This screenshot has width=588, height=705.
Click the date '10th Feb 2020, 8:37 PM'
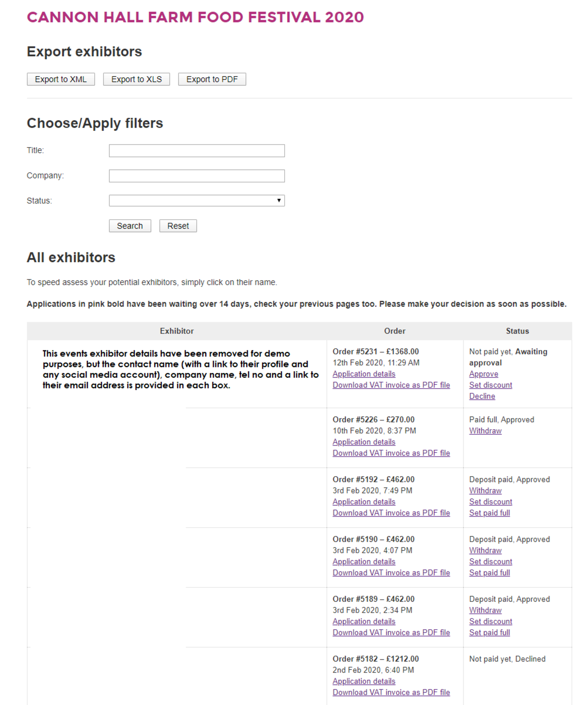[375, 431]
